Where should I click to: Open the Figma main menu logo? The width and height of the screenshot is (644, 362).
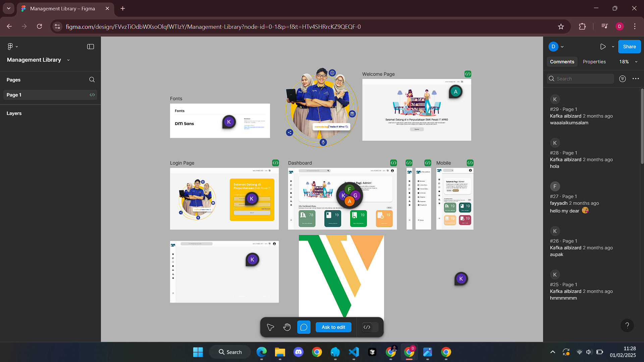[10, 47]
